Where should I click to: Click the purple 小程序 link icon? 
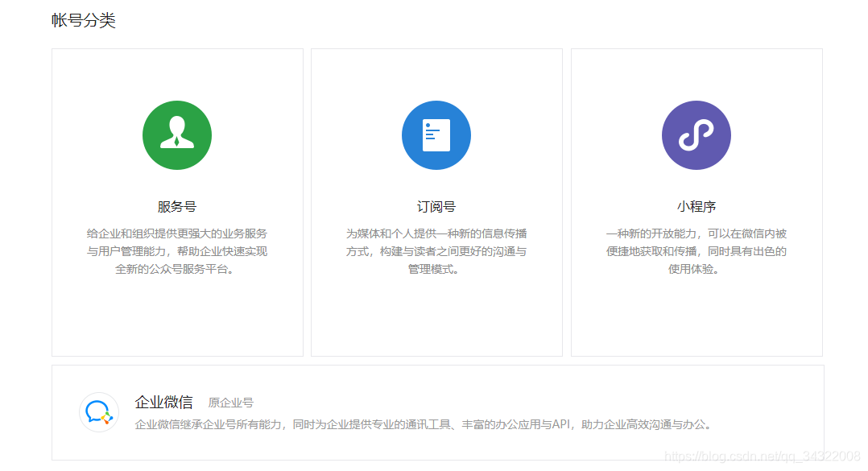(x=696, y=135)
